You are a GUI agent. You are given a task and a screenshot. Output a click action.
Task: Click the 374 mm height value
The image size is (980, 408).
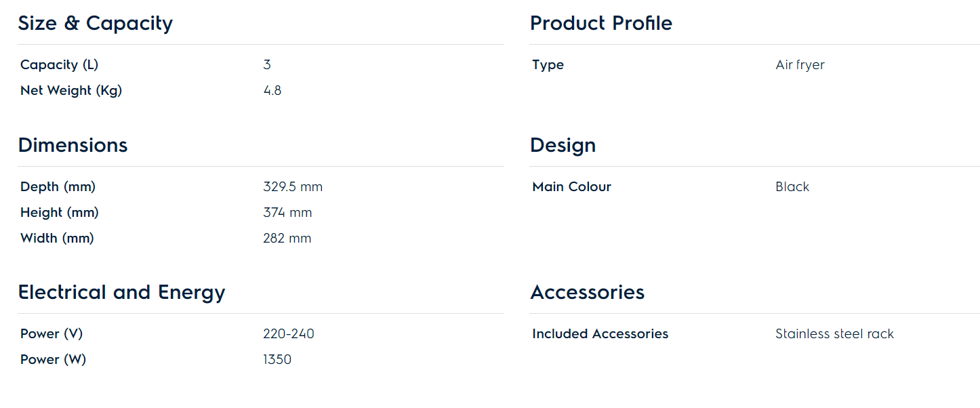[287, 213]
